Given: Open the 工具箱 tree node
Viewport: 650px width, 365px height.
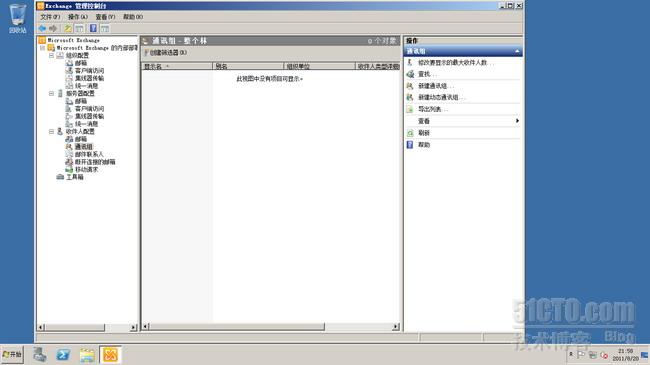Looking at the screenshot, I should [x=75, y=177].
